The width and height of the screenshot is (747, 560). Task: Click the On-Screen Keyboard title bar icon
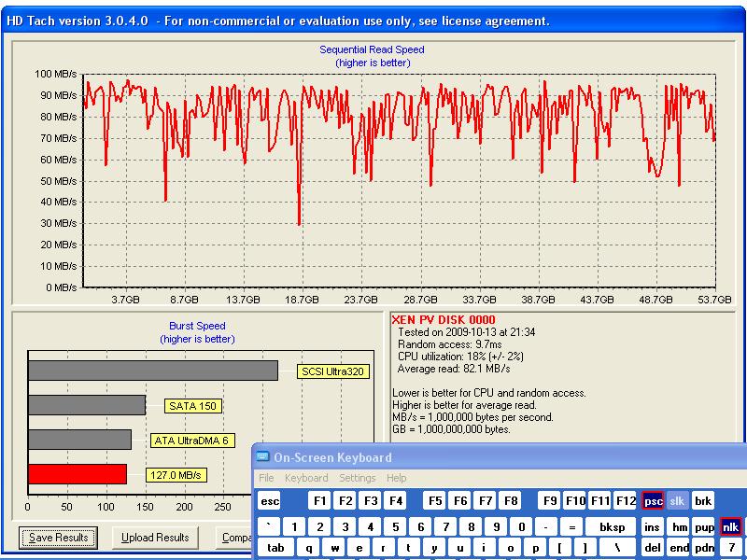tap(262, 457)
